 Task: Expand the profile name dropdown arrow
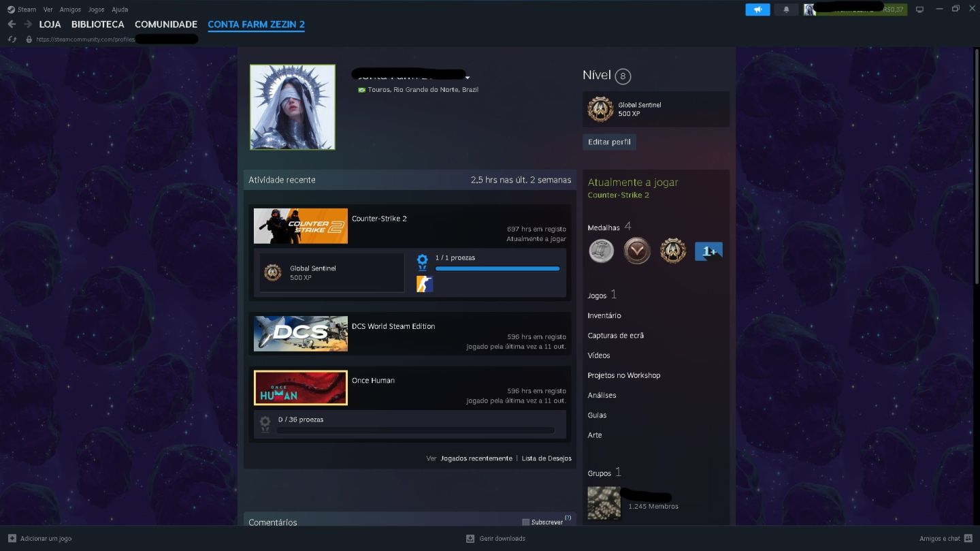(468, 78)
